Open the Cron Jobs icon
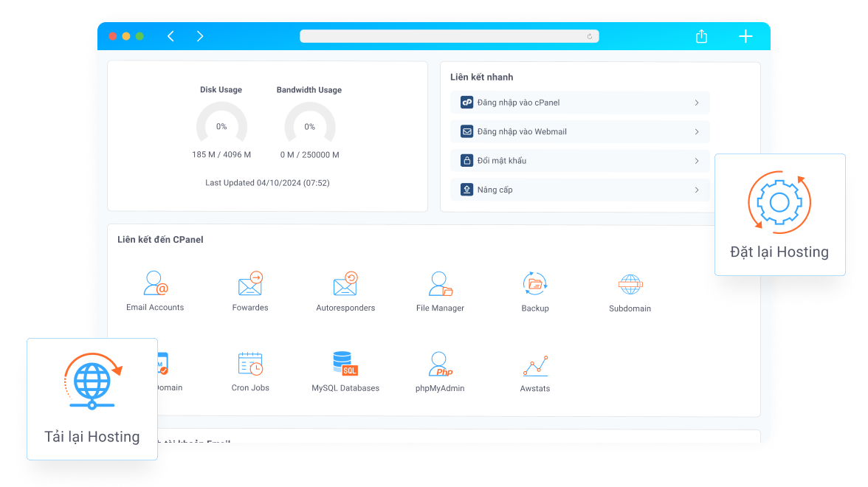Screen dimensions: 868x487 [249, 363]
